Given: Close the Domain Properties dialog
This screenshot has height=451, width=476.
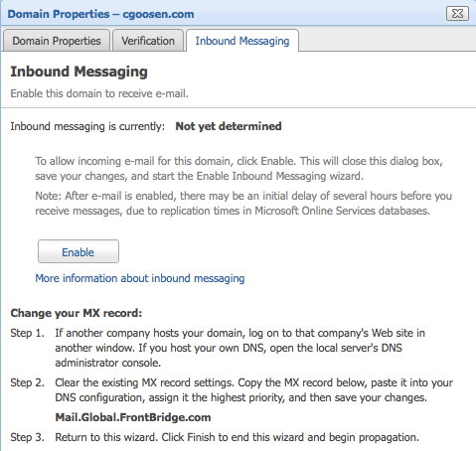Looking at the screenshot, I should point(457,14).
